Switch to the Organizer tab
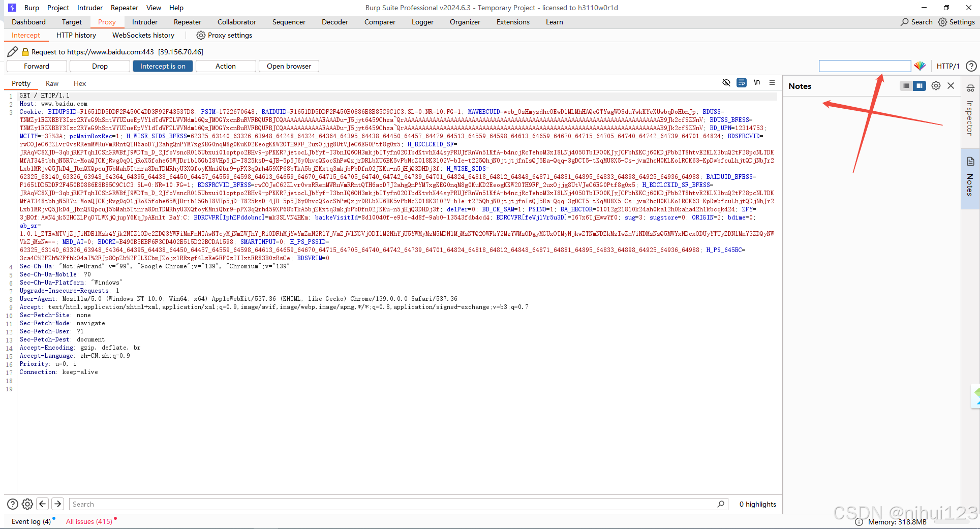Viewport: 980px width, 529px height. point(465,22)
